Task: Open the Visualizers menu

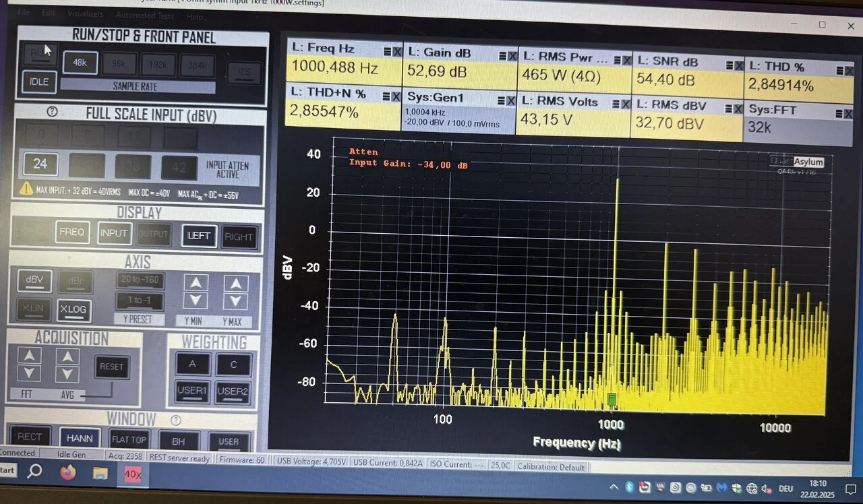Action: pyautogui.click(x=86, y=13)
